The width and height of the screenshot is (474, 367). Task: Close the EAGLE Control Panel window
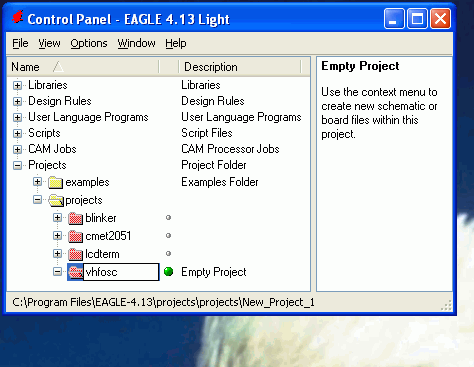(x=441, y=19)
